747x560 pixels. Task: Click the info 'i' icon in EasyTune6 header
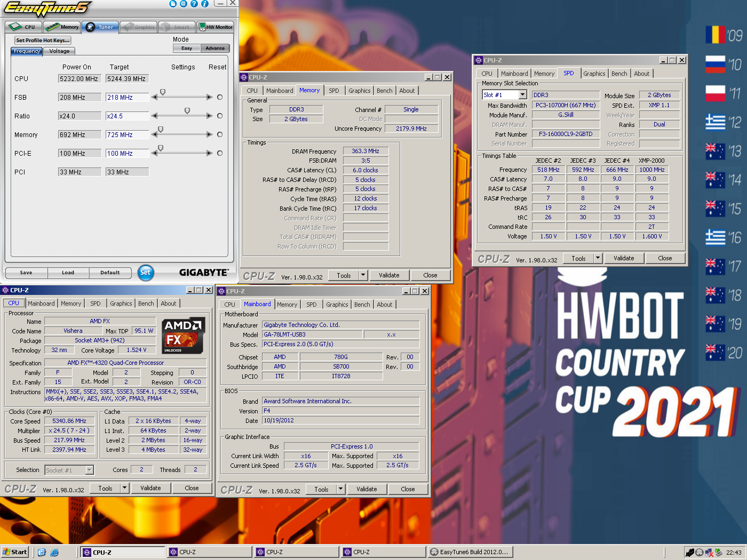coord(204,4)
